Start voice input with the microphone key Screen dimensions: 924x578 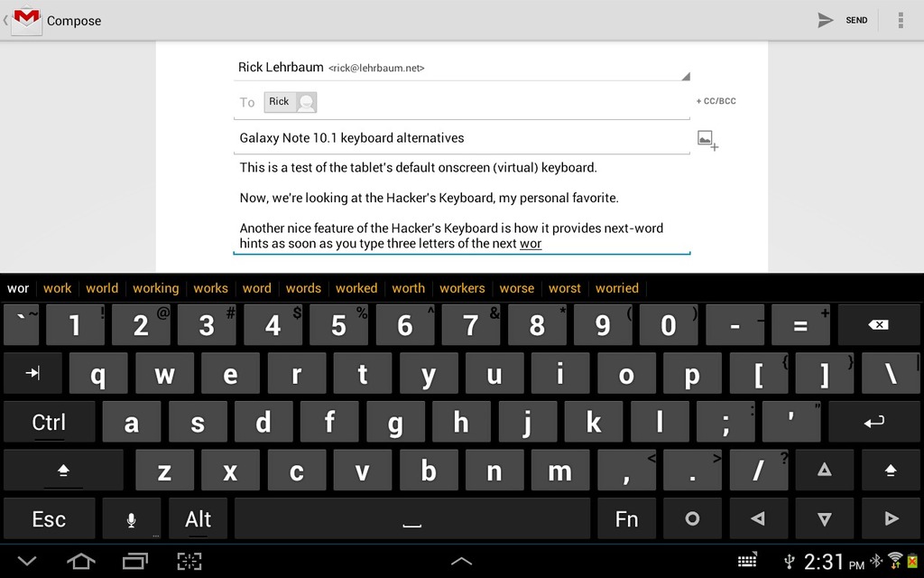(132, 519)
